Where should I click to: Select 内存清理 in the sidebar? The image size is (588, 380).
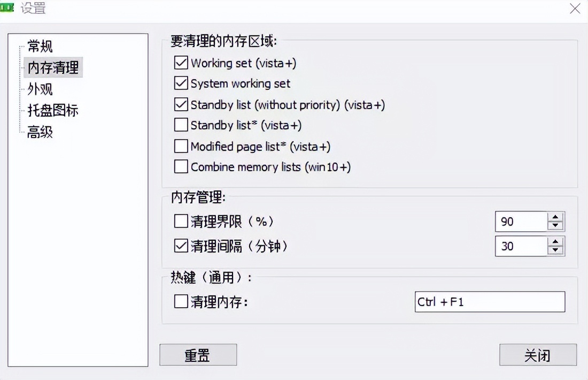tap(53, 68)
